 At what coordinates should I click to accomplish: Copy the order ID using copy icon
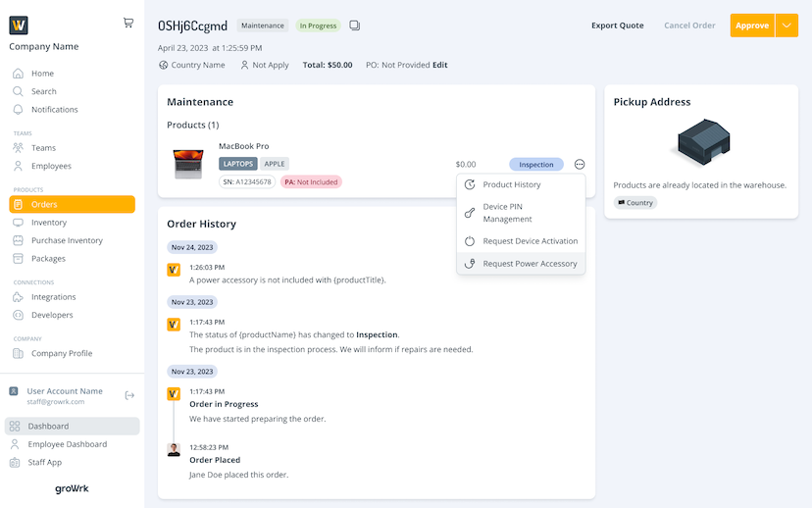[x=354, y=25]
